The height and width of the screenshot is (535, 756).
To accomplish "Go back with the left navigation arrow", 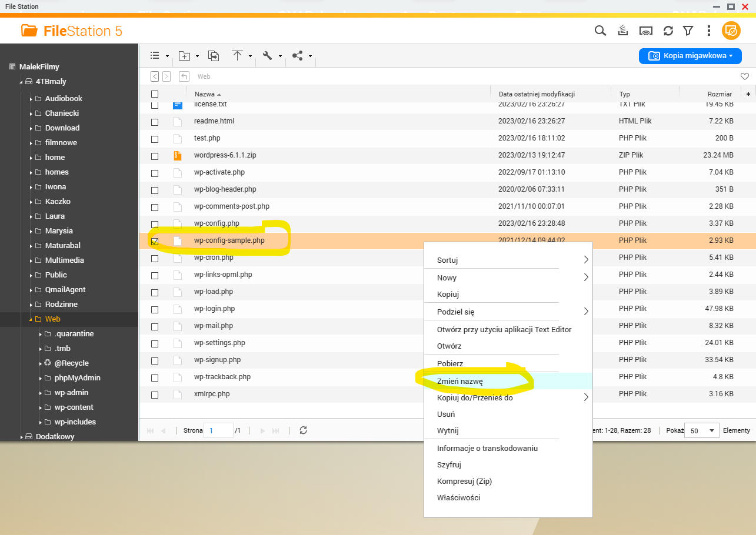I will [x=155, y=76].
